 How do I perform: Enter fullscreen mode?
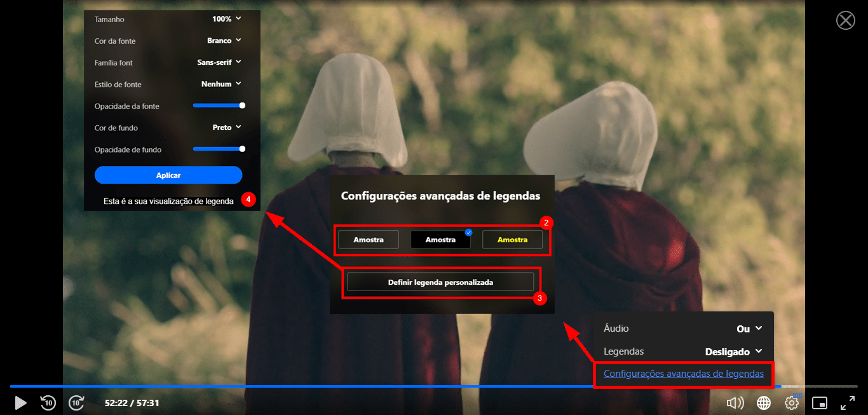click(x=848, y=403)
